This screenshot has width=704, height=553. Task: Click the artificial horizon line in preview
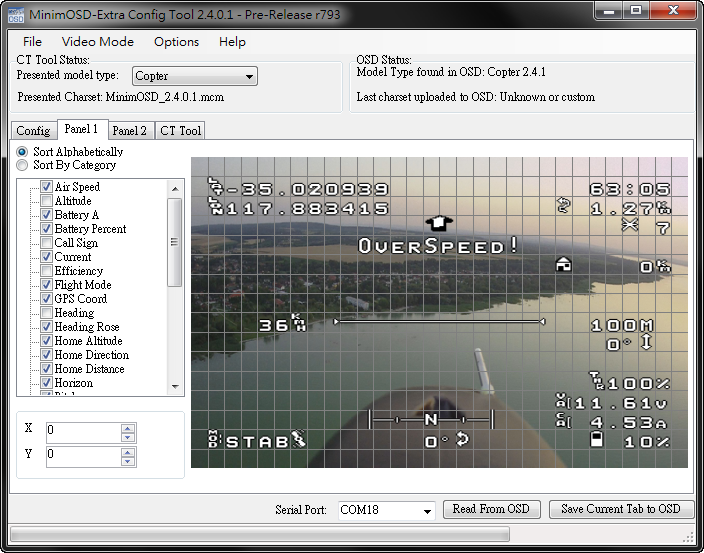point(439,321)
